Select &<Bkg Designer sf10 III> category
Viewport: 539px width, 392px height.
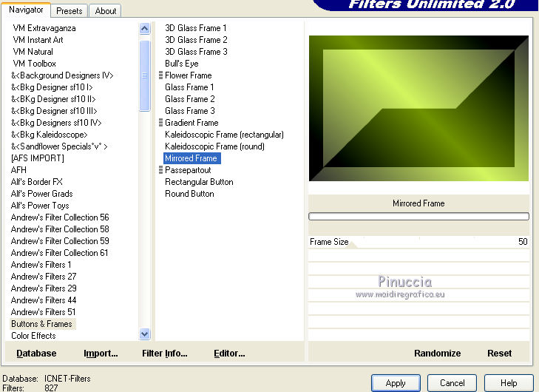(x=54, y=111)
